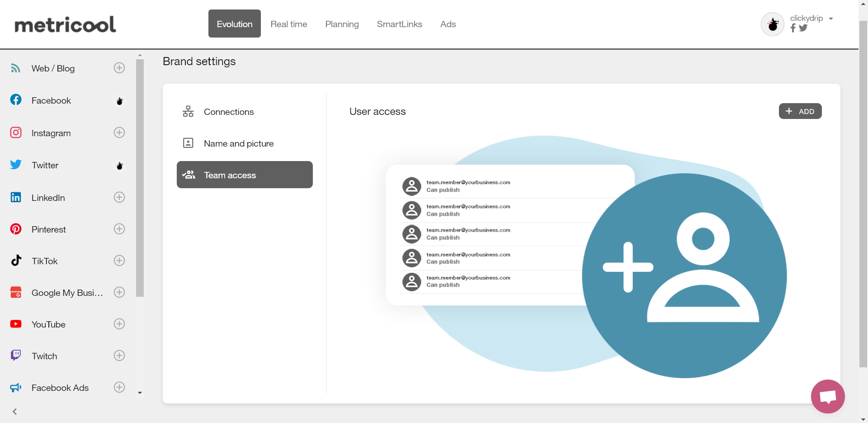The height and width of the screenshot is (423, 868).
Task: Select Connections in Brand settings
Action: pos(245,111)
